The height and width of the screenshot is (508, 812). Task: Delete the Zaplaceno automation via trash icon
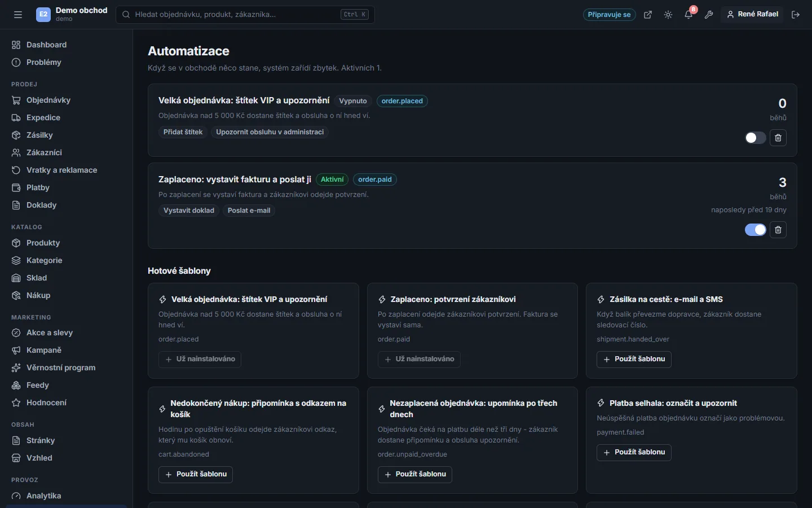coord(778,230)
